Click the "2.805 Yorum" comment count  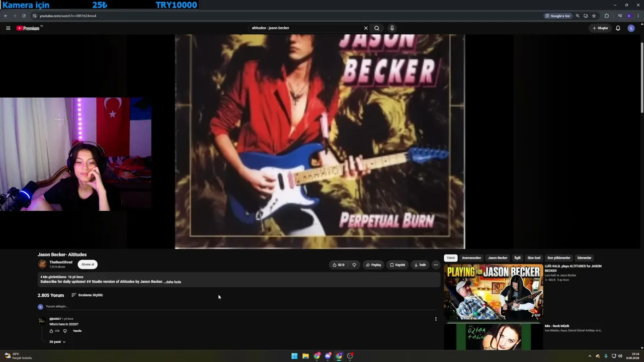(51, 295)
